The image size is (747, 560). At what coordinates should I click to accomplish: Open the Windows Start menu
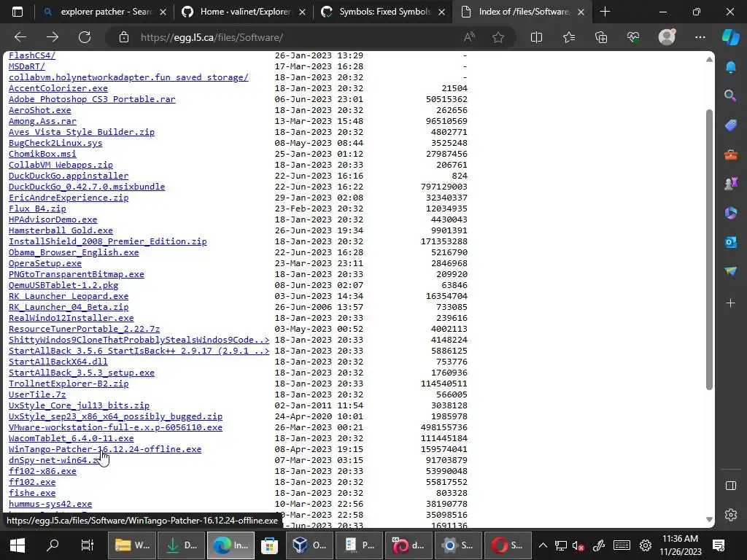[x=18, y=545]
